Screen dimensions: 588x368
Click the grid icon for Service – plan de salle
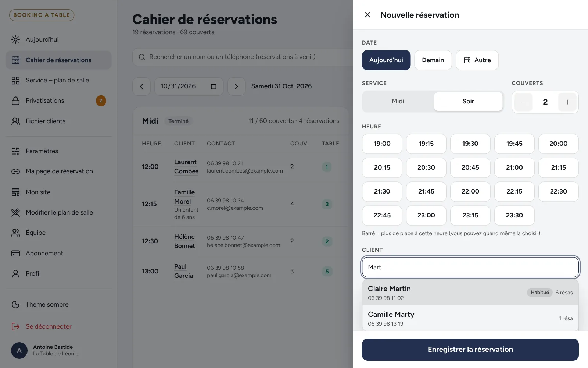[15, 80]
